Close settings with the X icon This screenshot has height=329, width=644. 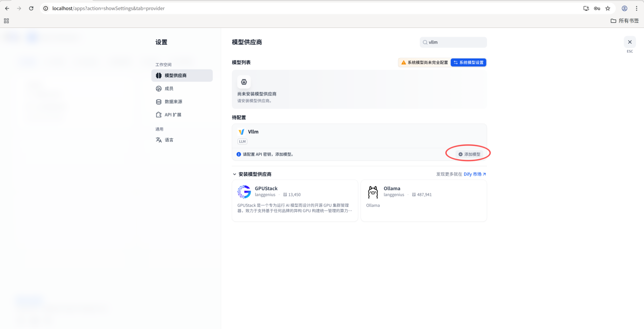pos(630,42)
